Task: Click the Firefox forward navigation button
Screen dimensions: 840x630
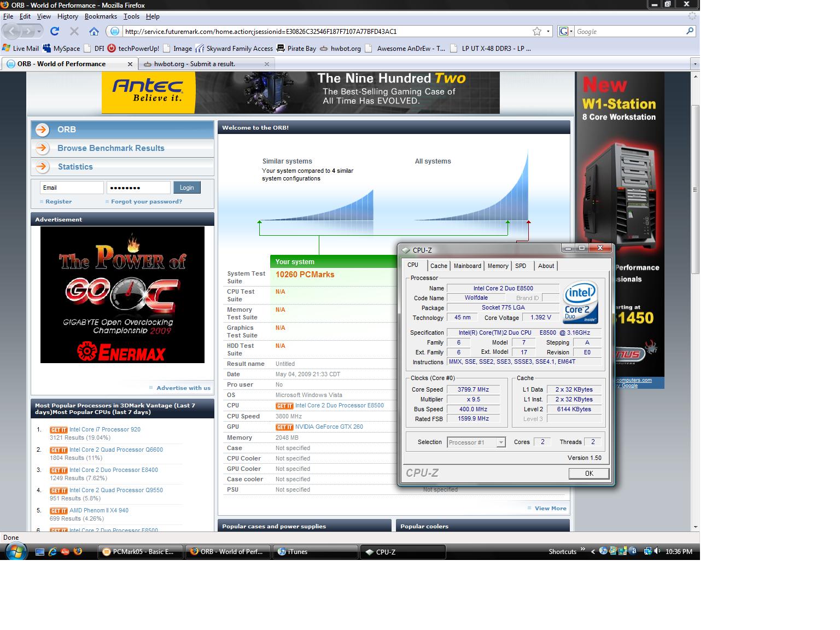Action: click(x=28, y=32)
